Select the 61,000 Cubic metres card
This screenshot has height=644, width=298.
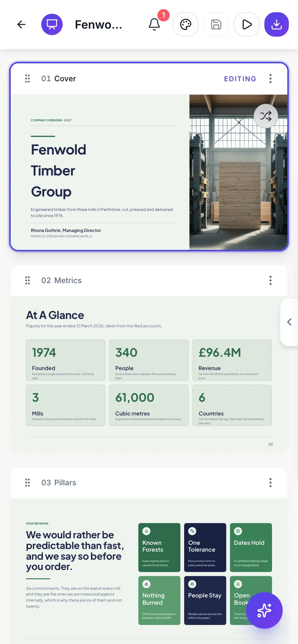click(x=149, y=405)
